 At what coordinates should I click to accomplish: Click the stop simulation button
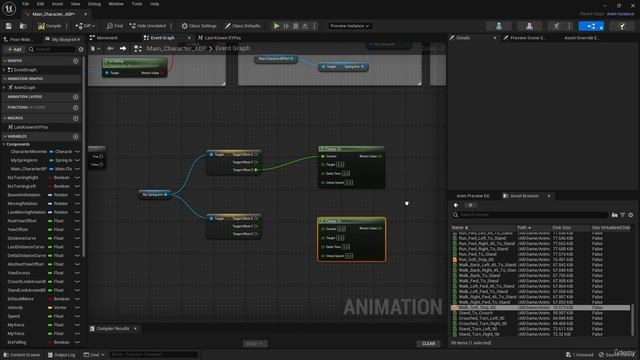click(296, 26)
